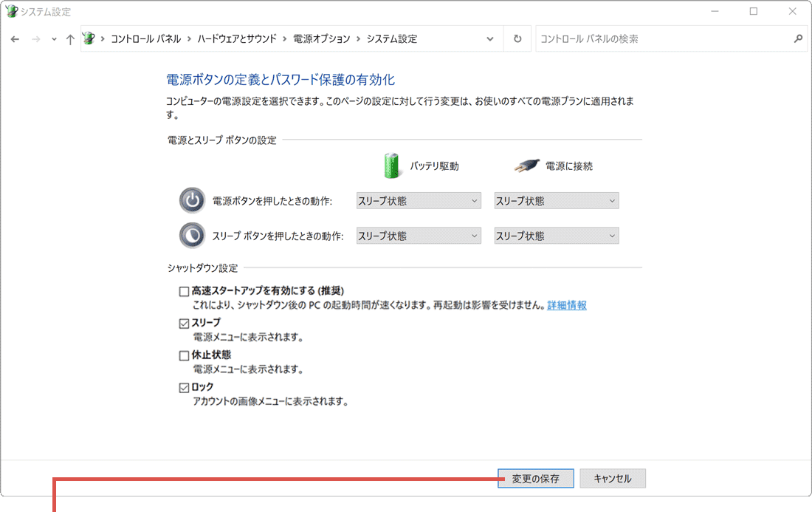This screenshot has height=512, width=812.
Task: Toggle the ロック checkbox
Action: point(185,387)
